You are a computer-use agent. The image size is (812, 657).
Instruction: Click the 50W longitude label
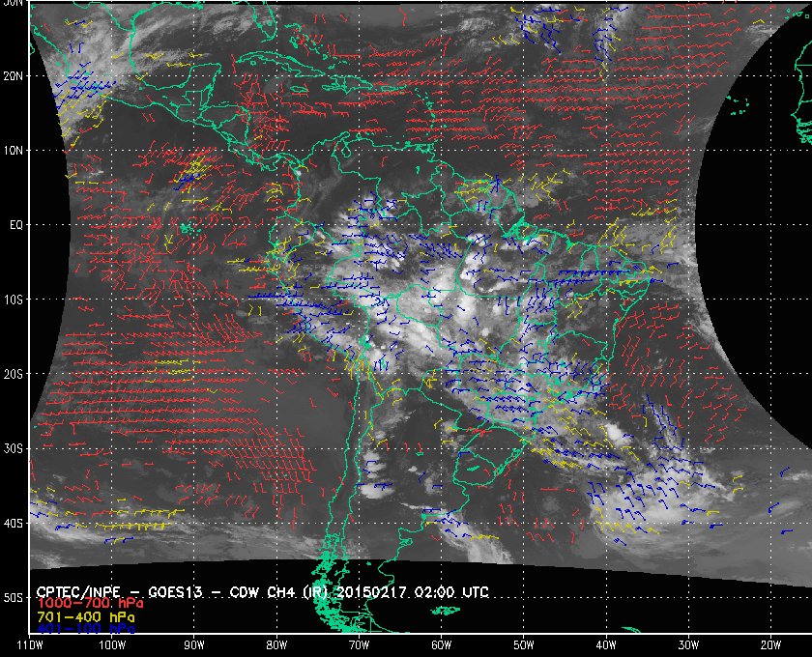(524, 645)
